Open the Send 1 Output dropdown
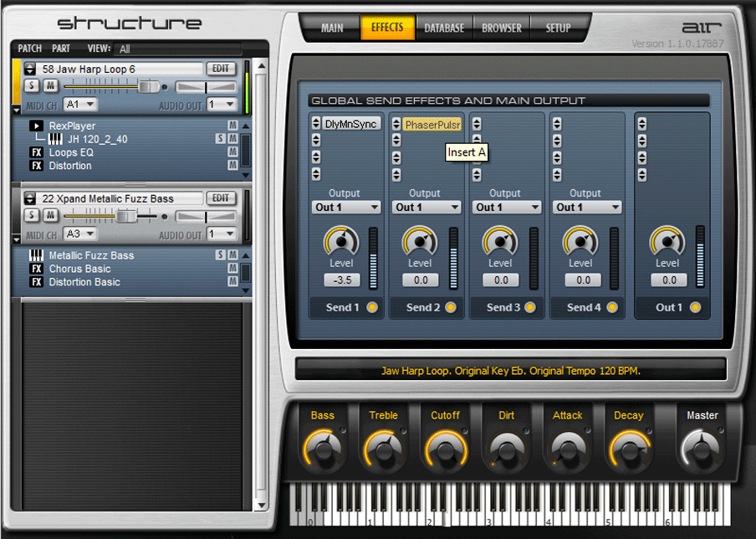 coord(346,208)
